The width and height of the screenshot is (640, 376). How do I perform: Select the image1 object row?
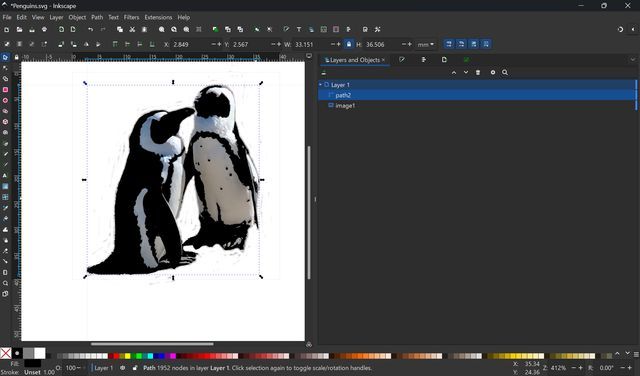tap(477, 105)
